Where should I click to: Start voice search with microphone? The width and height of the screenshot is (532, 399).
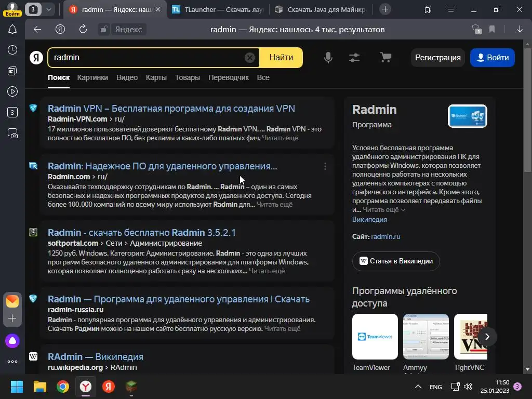click(328, 58)
